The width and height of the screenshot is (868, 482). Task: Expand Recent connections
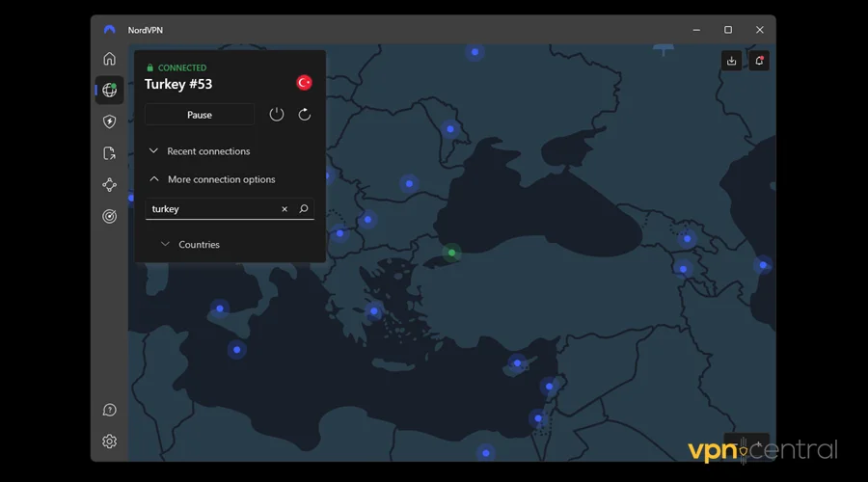200,151
